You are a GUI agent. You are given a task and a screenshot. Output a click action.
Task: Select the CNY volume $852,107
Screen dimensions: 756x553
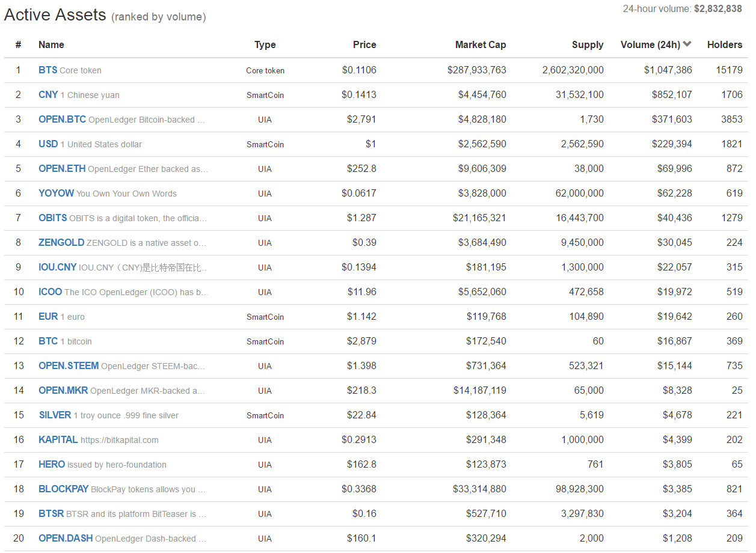[x=672, y=95]
